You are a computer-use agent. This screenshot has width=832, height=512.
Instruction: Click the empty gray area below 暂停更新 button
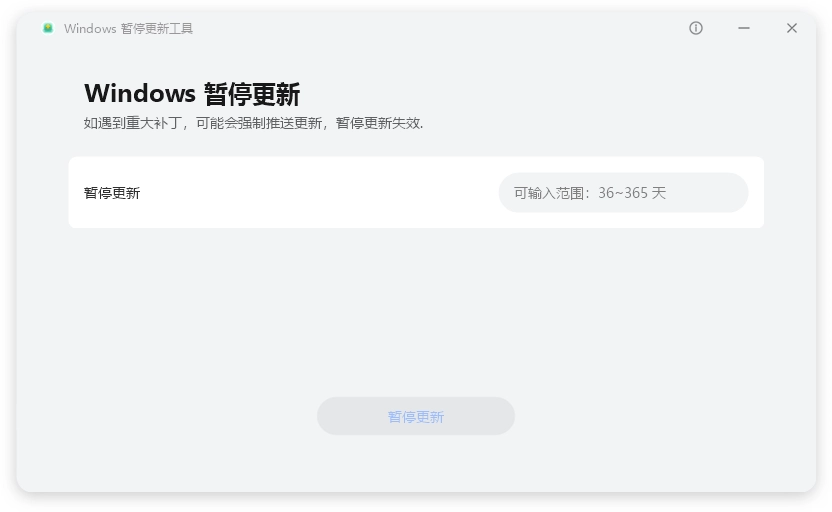(416, 462)
